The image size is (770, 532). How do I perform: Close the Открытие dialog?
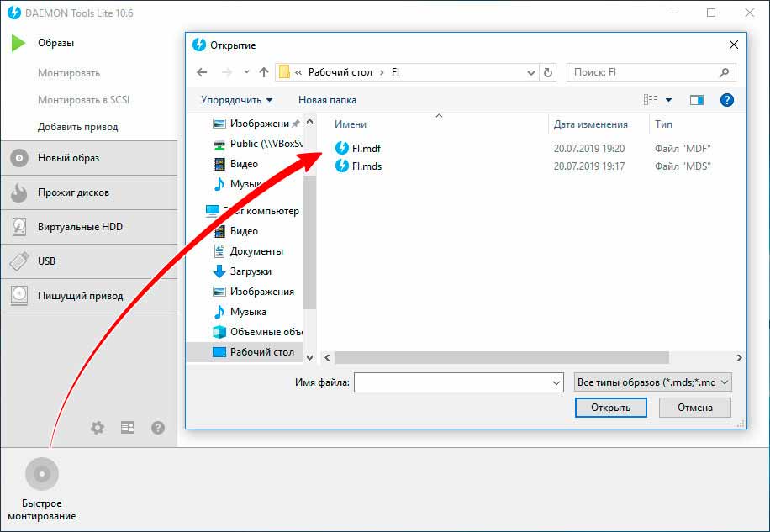point(734,45)
